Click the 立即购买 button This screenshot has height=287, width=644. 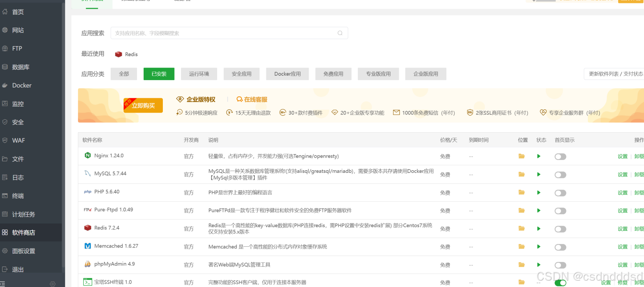pos(143,106)
